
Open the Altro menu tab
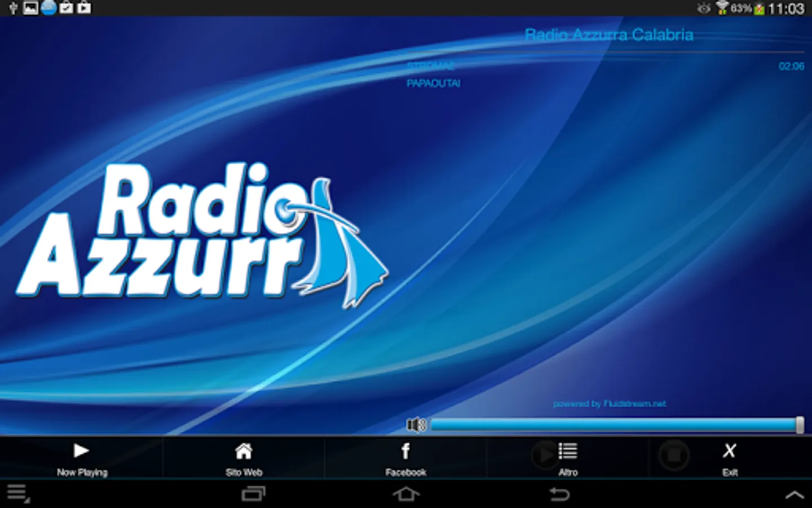point(568,458)
